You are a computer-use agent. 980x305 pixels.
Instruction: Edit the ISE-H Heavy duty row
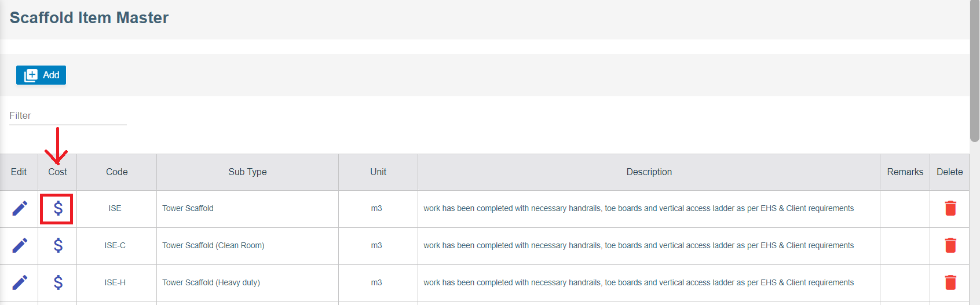[20, 282]
